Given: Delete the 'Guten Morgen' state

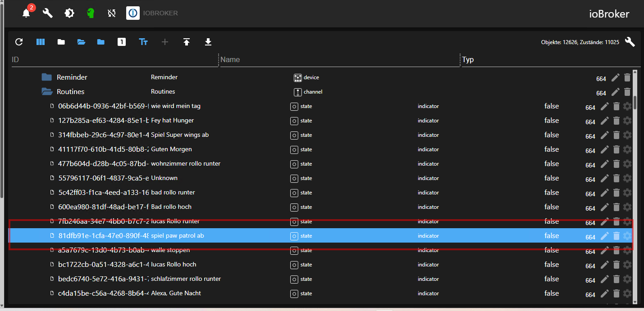Looking at the screenshot, I should [x=617, y=149].
